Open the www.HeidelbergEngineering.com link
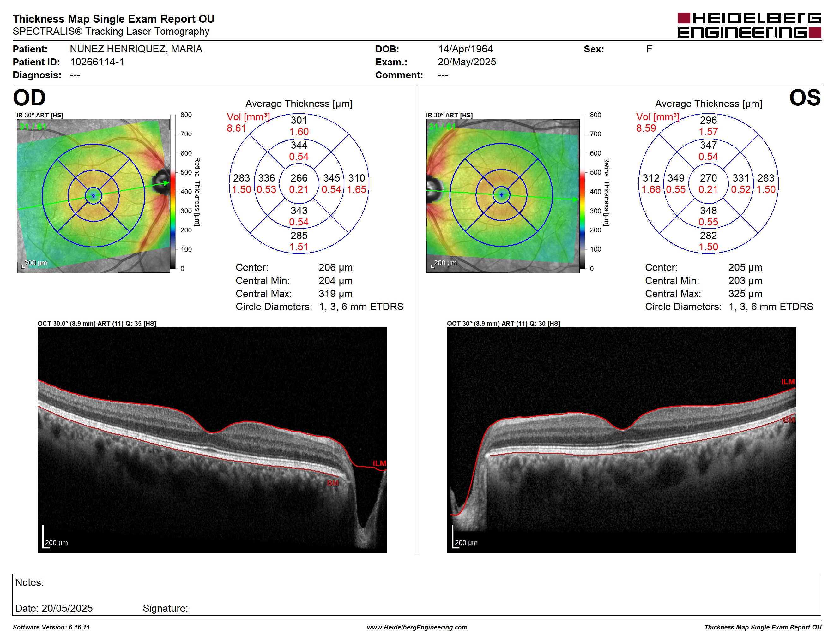Image resolution: width=834 pixels, height=644 pixels. pyautogui.click(x=417, y=627)
